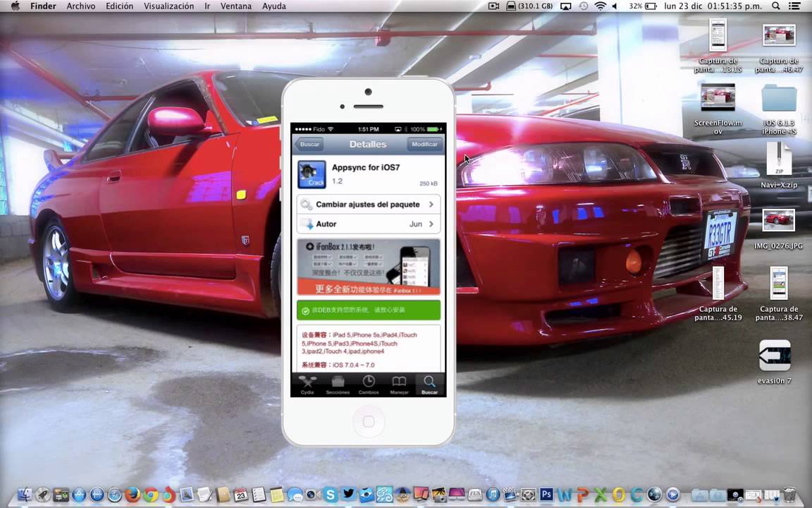Open the Ayuda menu

click(x=274, y=6)
